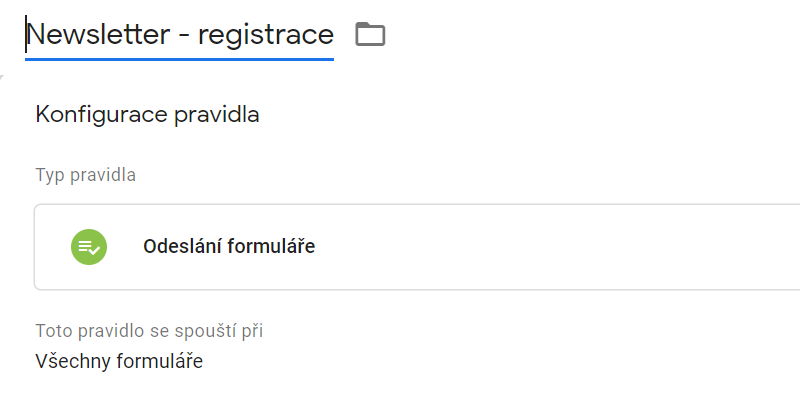Select the Odeslání formuláře trigger type label
Image resolution: width=800 pixels, height=399 pixels.
229,246
